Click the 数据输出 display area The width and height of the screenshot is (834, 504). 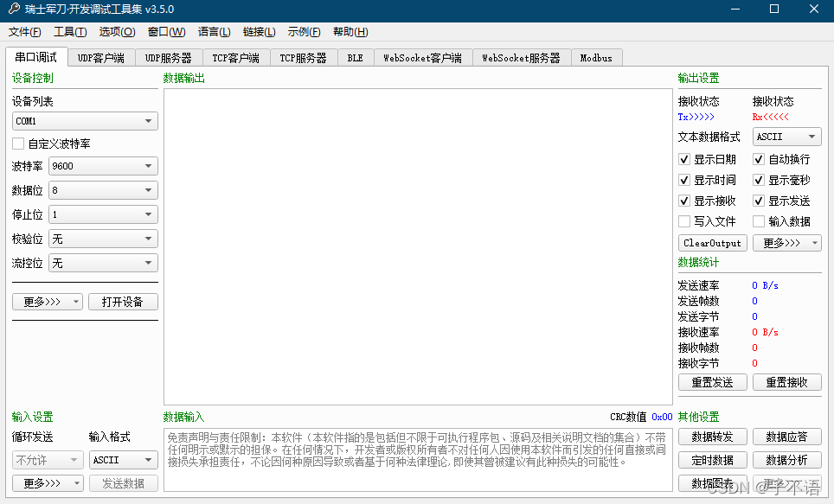(x=418, y=246)
